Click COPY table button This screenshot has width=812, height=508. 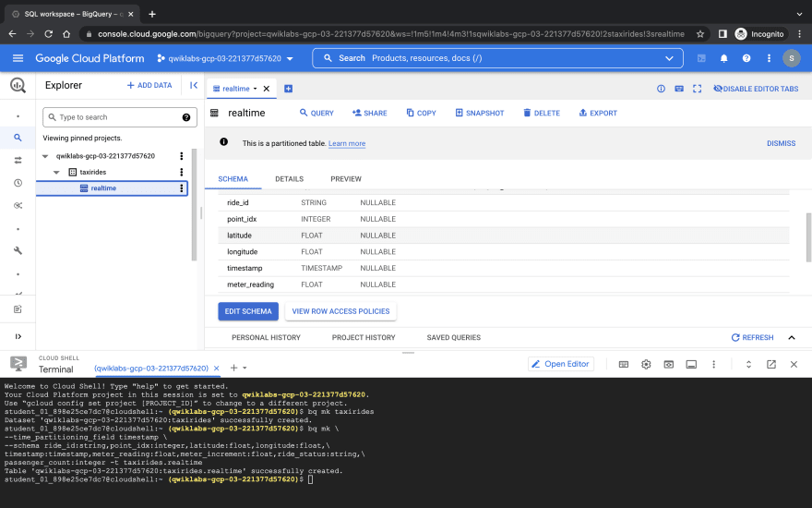(x=421, y=113)
